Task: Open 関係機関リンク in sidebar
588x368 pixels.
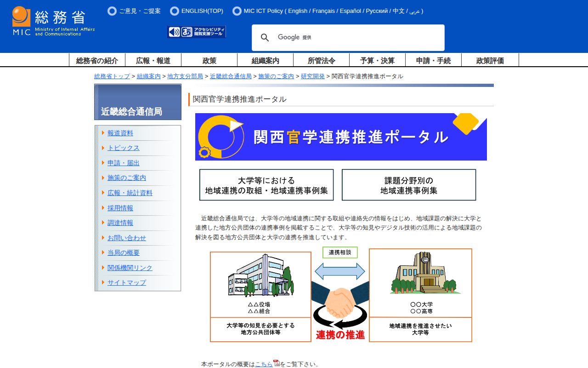Action: 130,268
